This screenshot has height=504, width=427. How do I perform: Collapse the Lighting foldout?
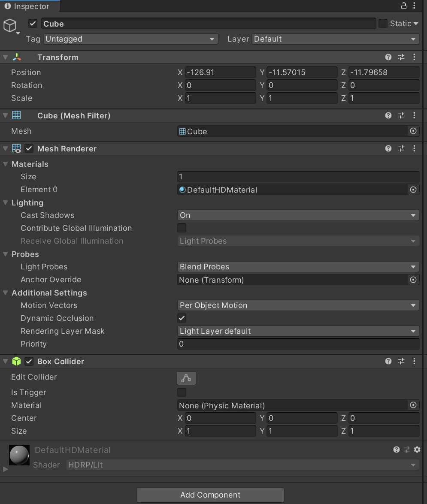5,202
